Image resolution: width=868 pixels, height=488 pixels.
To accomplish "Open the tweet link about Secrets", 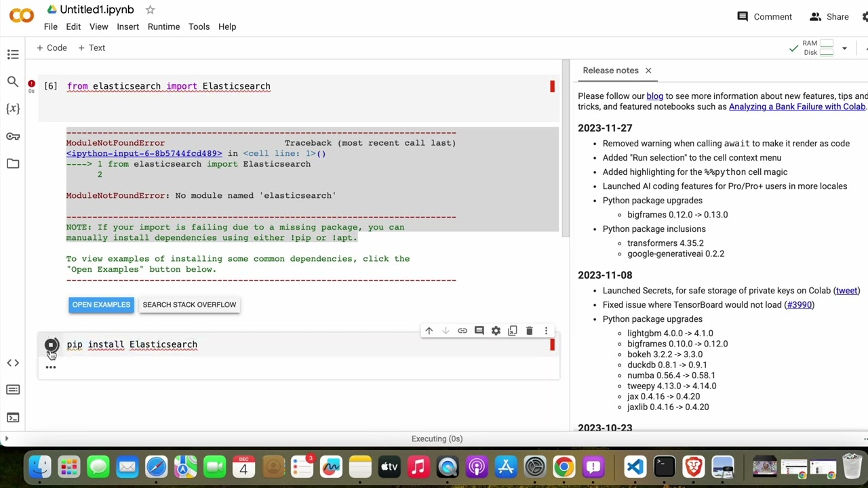I will (846, 291).
